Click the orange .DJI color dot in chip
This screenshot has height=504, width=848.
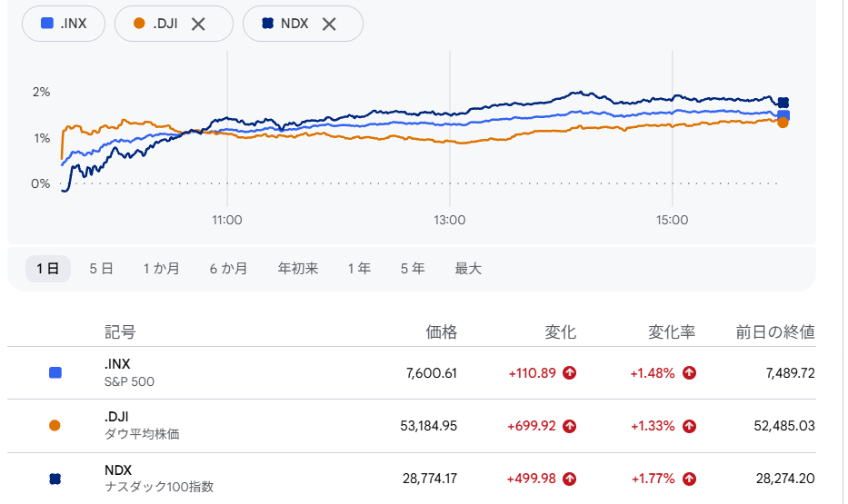pyautogui.click(x=139, y=24)
